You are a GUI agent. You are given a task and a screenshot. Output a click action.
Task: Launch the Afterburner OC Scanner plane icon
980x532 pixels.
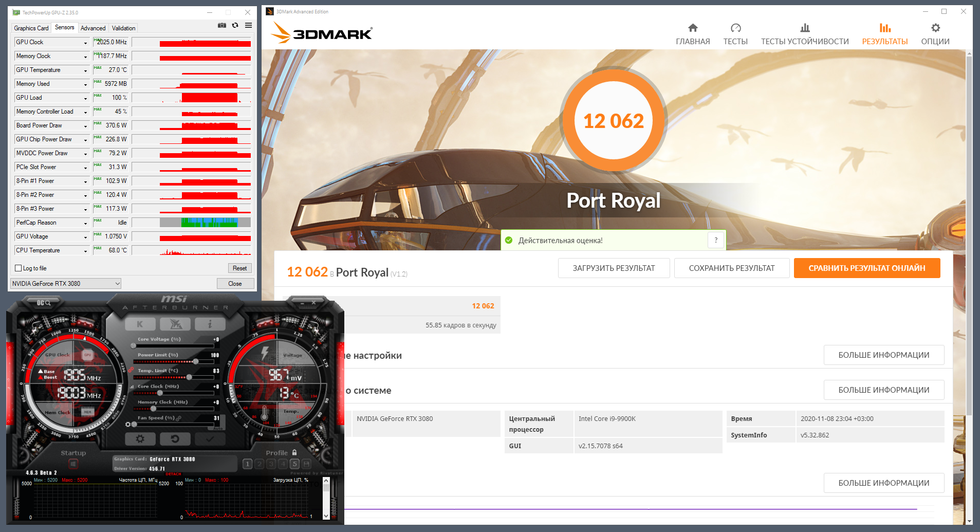175,324
